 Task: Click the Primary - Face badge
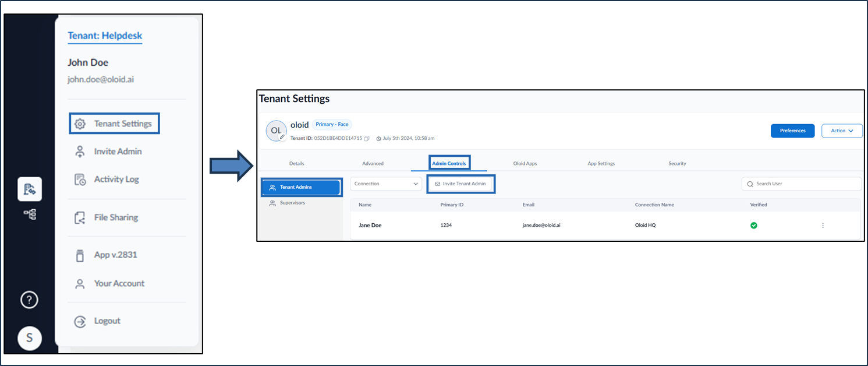(332, 125)
